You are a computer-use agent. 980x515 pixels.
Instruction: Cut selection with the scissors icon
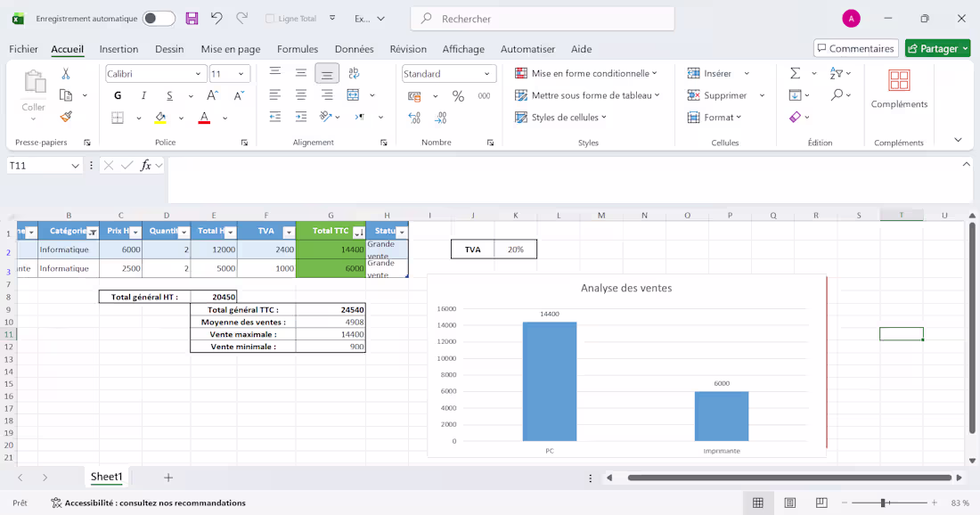(66, 74)
